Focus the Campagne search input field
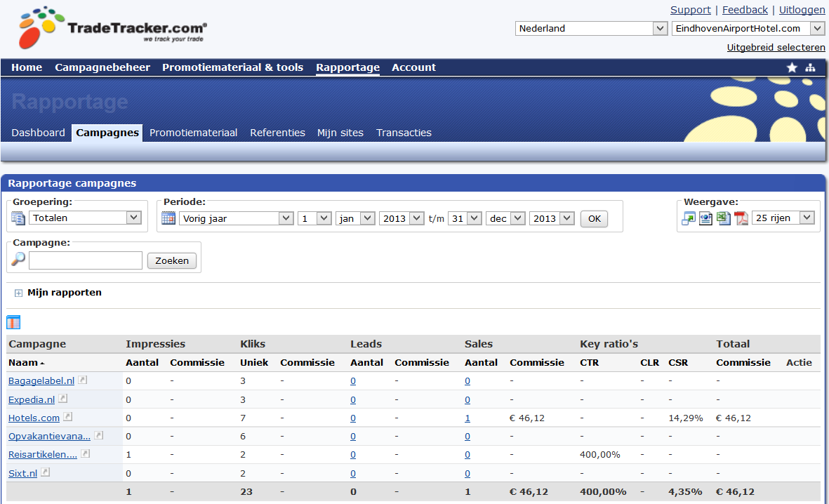The image size is (829, 504). point(86,260)
